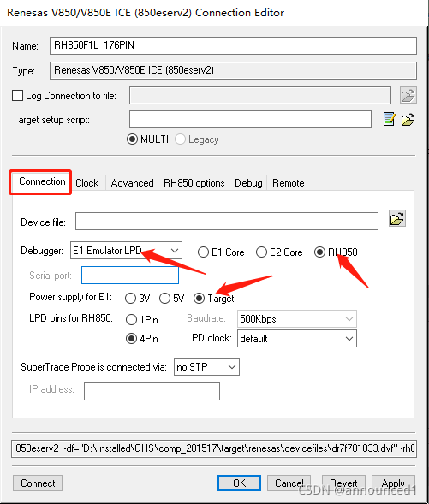Set E1 power supply to 5V

point(164,299)
